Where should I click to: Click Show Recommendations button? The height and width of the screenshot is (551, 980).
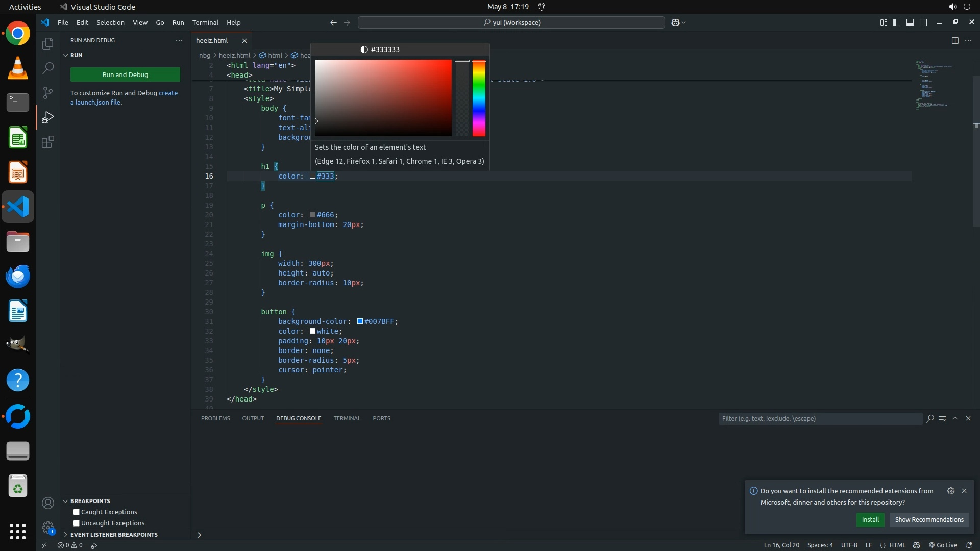(x=929, y=519)
